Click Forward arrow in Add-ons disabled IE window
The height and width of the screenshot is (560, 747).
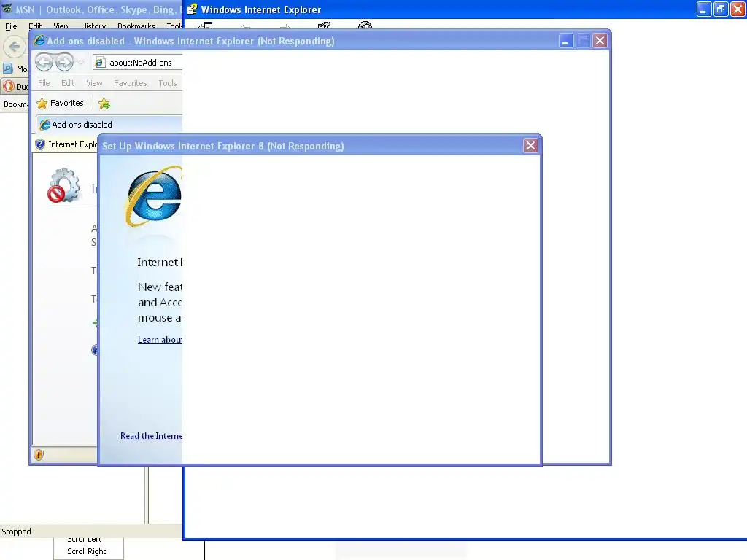tap(64, 62)
